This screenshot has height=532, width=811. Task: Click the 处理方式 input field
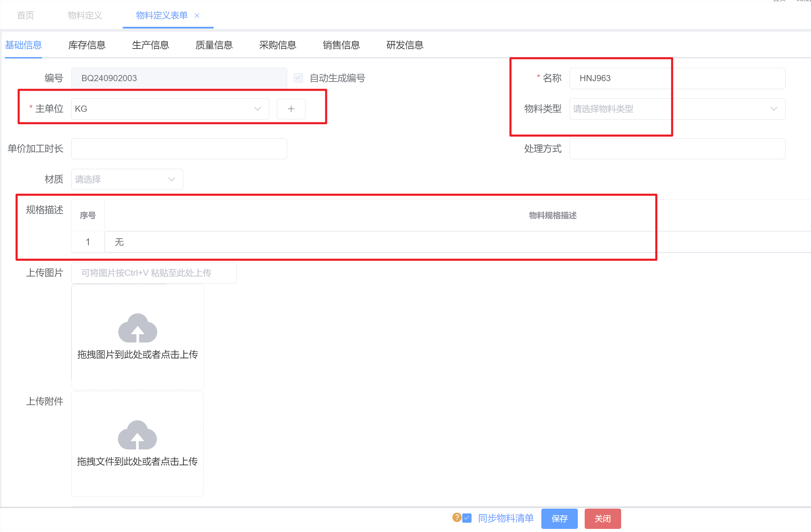click(677, 149)
